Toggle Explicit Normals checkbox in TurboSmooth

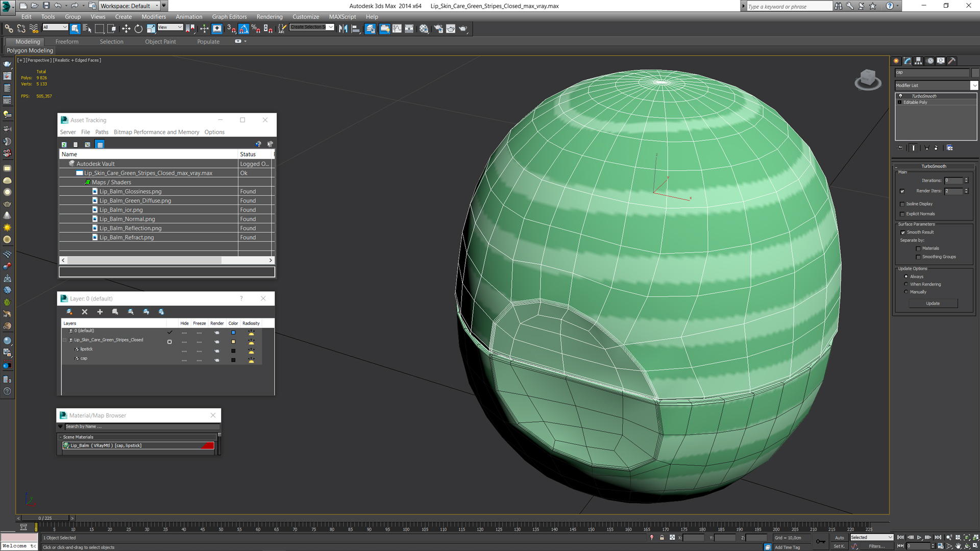pyautogui.click(x=902, y=213)
